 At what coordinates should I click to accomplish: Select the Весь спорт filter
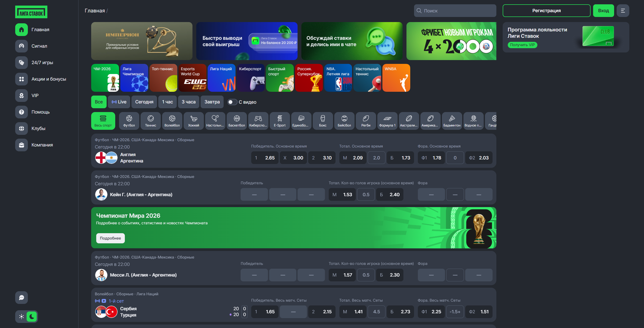(103, 121)
